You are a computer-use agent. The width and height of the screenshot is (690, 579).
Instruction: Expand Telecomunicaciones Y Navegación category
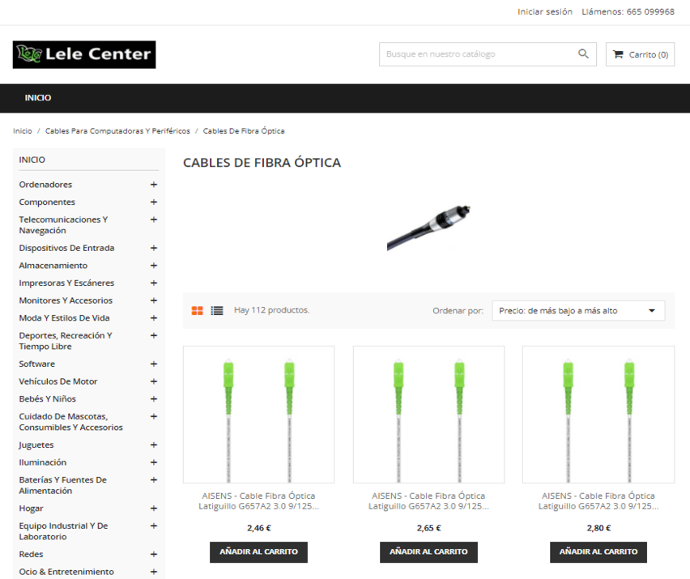154,219
